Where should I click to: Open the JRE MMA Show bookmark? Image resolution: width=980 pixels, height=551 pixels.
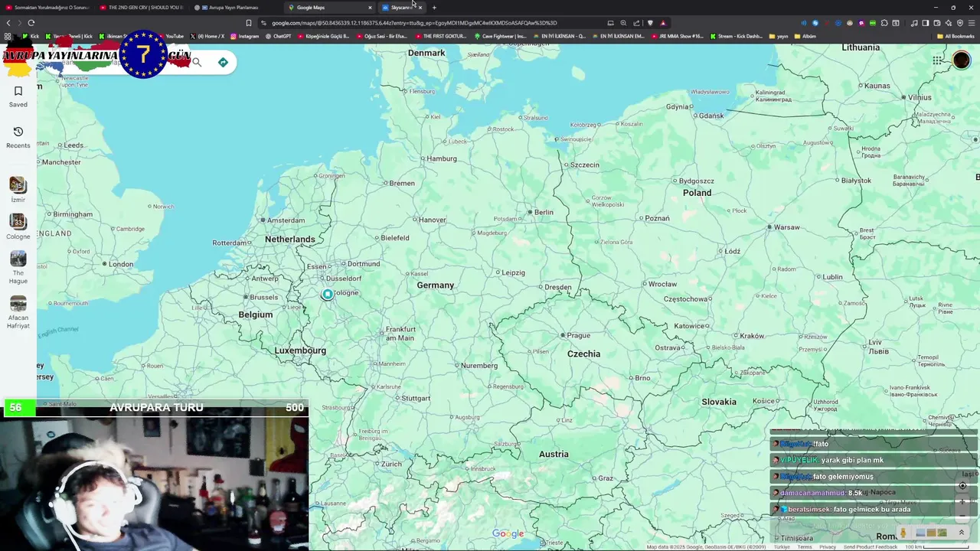coord(678,36)
